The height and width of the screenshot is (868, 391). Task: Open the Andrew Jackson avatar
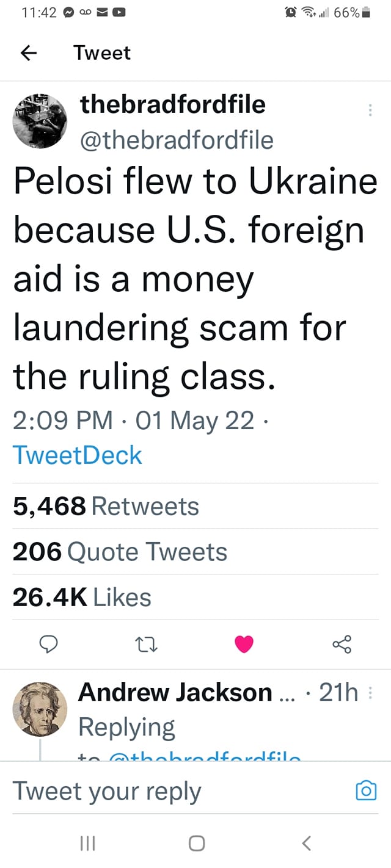pos(40,709)
